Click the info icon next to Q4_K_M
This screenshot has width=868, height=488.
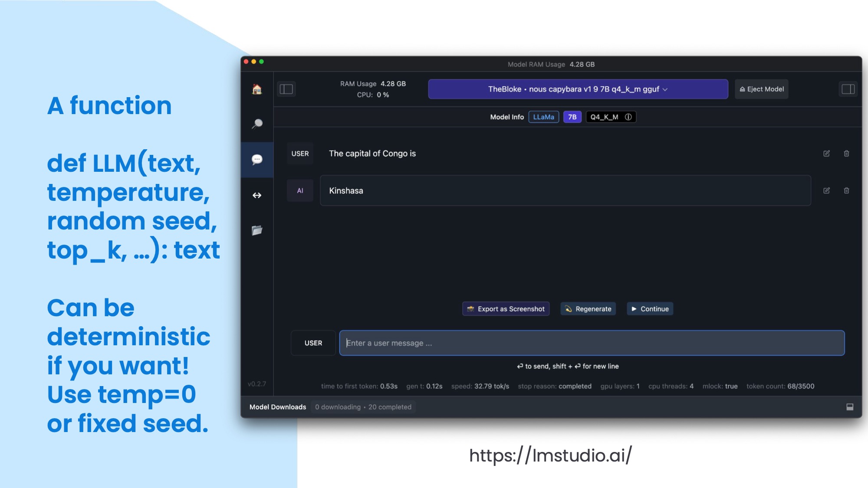coord(629,117)
